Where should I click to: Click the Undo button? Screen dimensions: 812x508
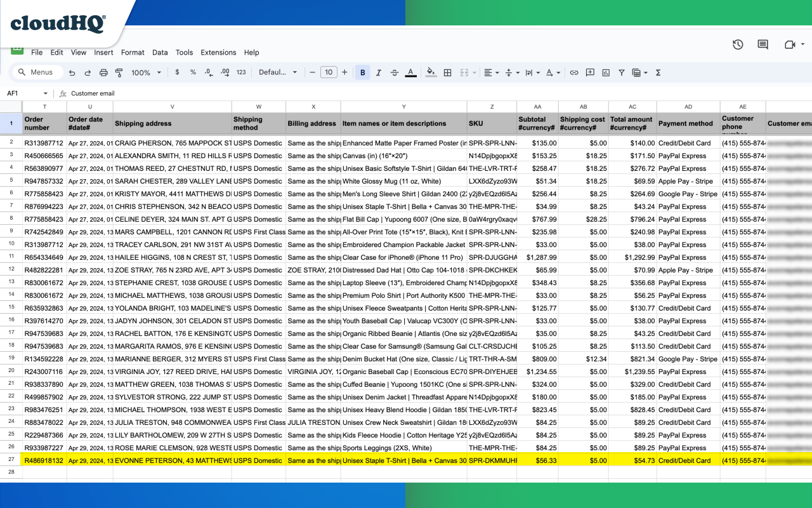click(x=72, y=72)
